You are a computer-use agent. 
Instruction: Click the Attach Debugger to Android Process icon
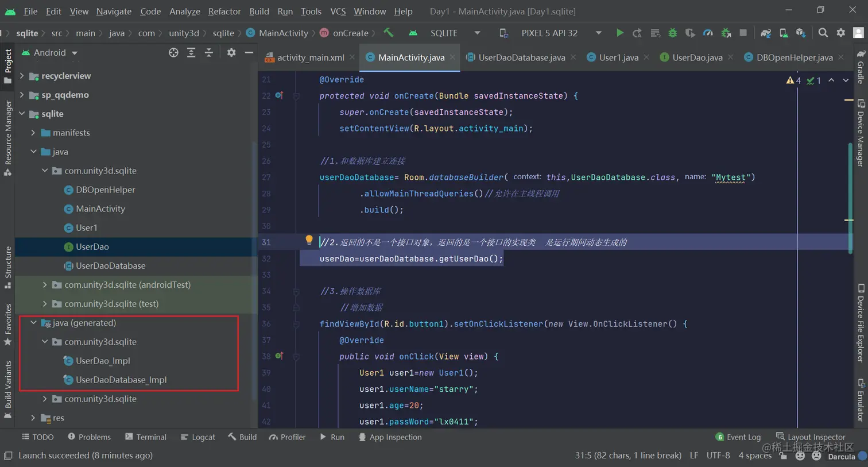726,33
